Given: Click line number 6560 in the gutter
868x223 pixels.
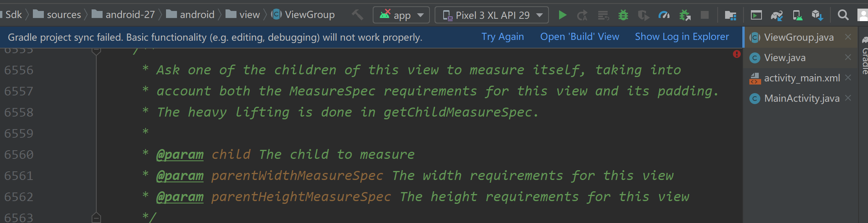Looking at the screenshot, I should tap(19, 155).
